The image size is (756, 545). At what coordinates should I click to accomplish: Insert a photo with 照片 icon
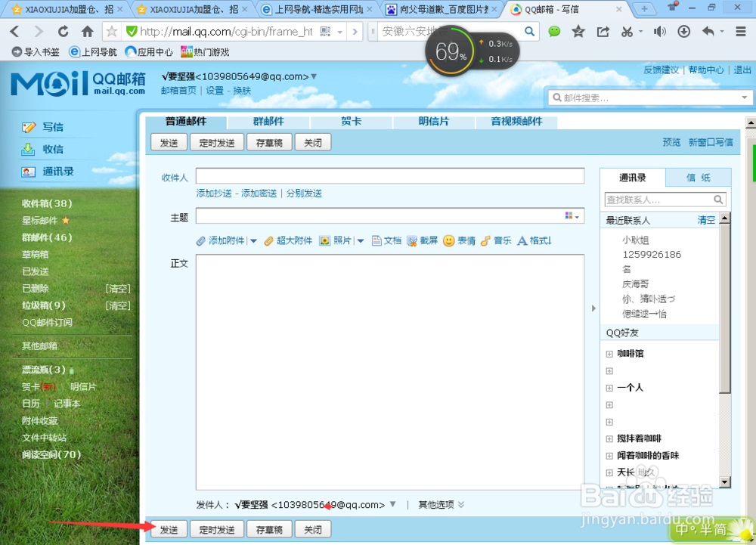point(324,241)
